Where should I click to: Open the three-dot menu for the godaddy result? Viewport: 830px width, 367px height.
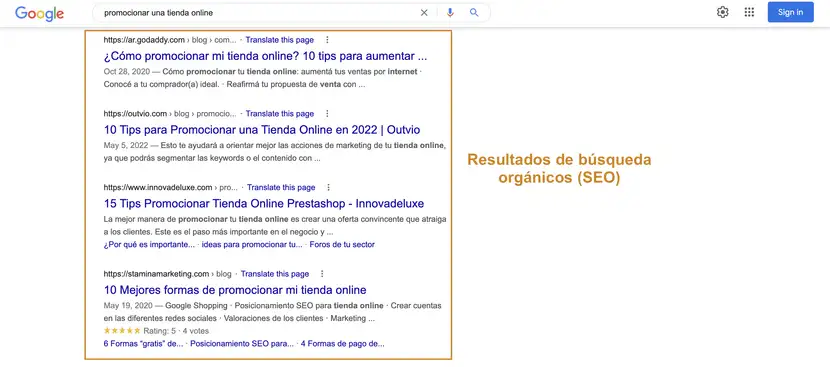coord(327,40)
